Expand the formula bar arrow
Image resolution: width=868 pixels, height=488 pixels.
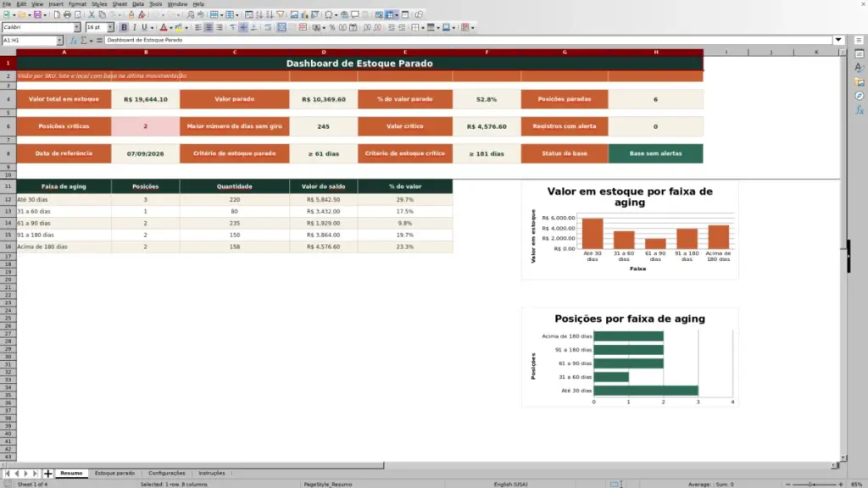tap(838, 40)
